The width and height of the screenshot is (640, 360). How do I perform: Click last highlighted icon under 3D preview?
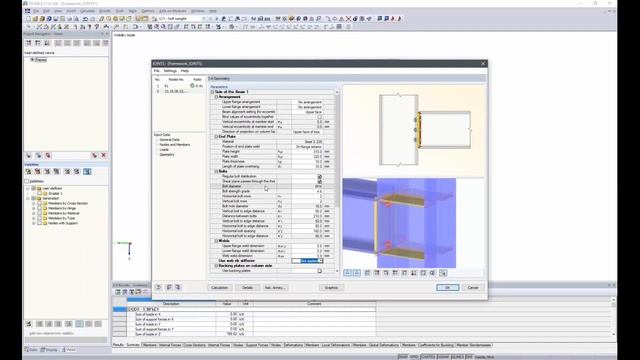(x=443, y=273)
